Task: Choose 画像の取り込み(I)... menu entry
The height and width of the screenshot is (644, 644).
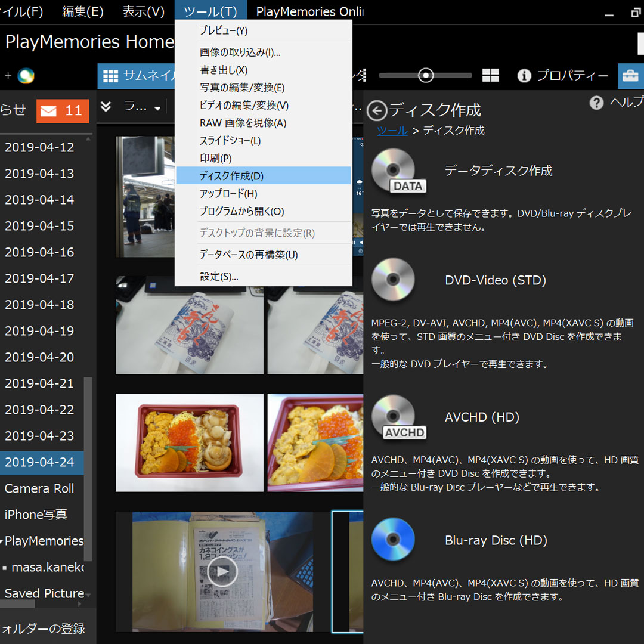Action: click(264, 52)
